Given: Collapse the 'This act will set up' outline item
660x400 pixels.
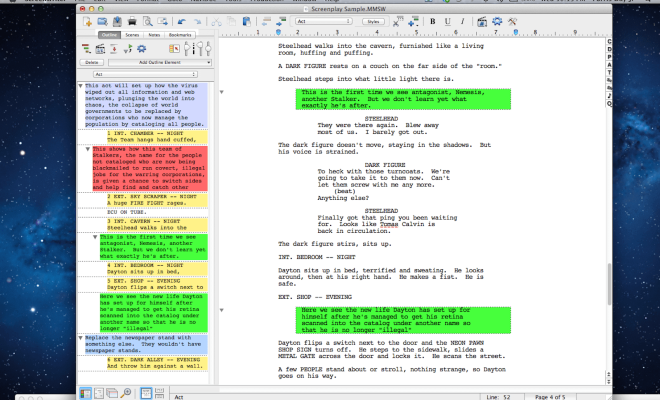Looking at the screenshot, I should point(80,86).
